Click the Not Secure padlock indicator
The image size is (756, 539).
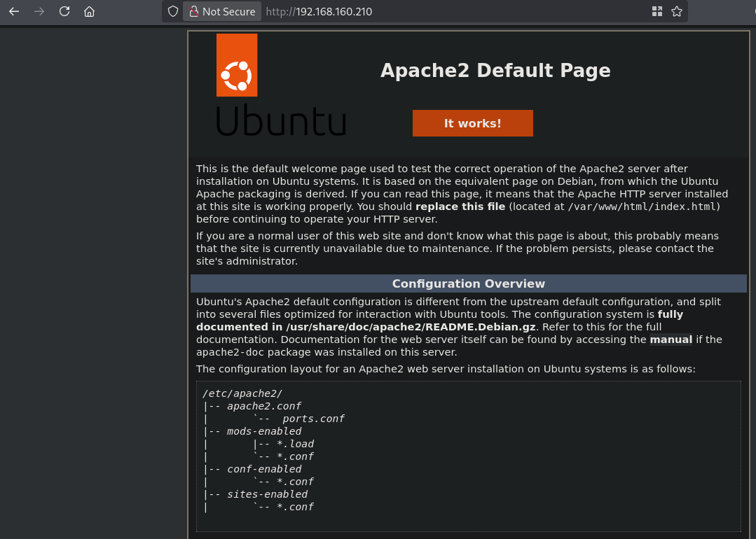[222, 12]
